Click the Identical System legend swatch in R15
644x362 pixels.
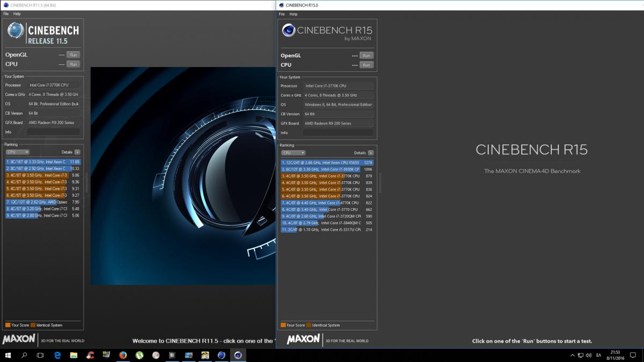pyautogui.click(x=309, y=325)
